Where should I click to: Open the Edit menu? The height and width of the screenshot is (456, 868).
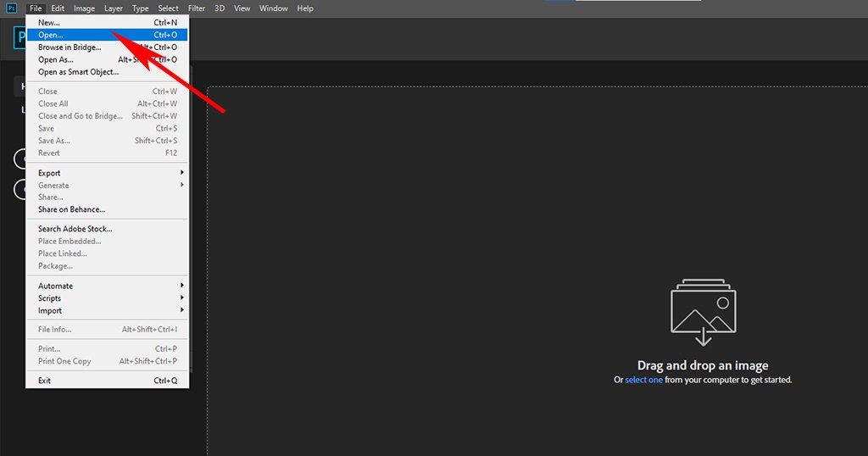(x=58, y=8)
